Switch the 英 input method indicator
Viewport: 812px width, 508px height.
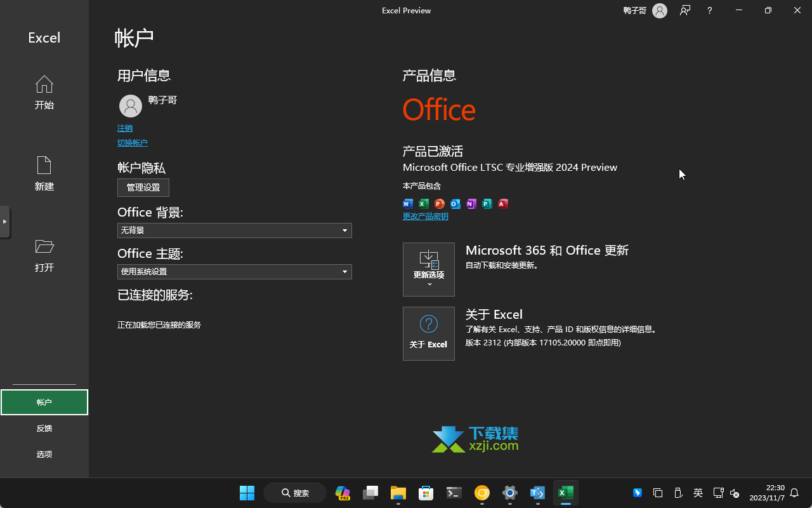698,493
